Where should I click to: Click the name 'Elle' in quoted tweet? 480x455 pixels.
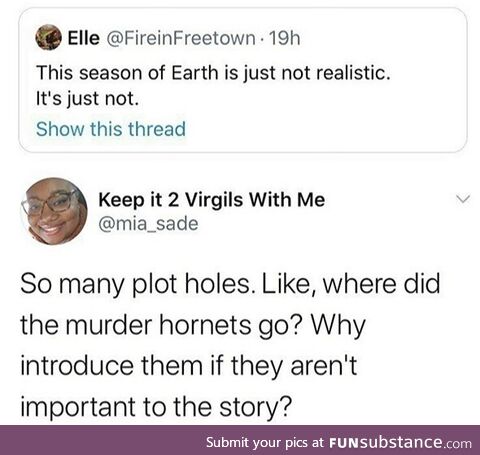point(84,38)
